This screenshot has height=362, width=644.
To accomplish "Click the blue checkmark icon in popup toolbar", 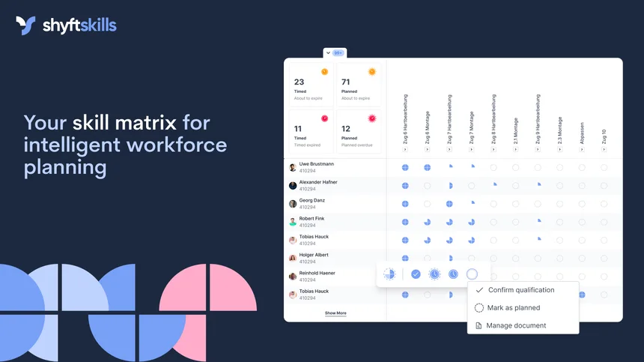I will point(416,274).
